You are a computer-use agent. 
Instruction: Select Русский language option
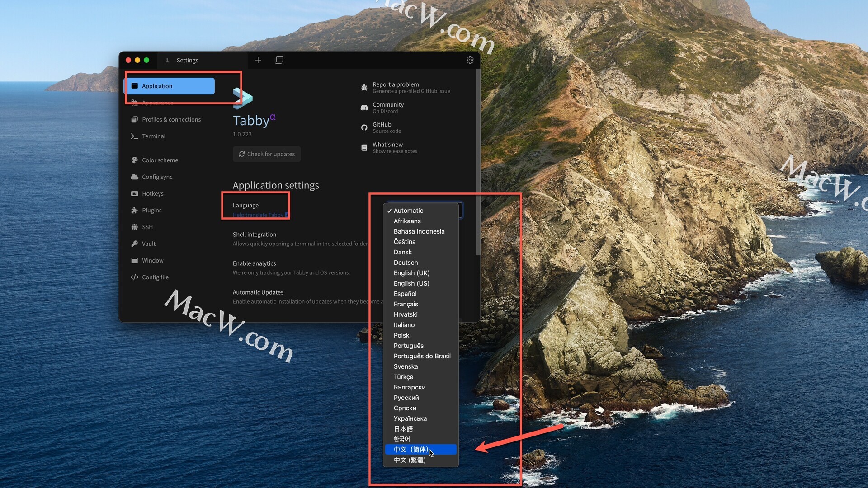pos(420,398)
